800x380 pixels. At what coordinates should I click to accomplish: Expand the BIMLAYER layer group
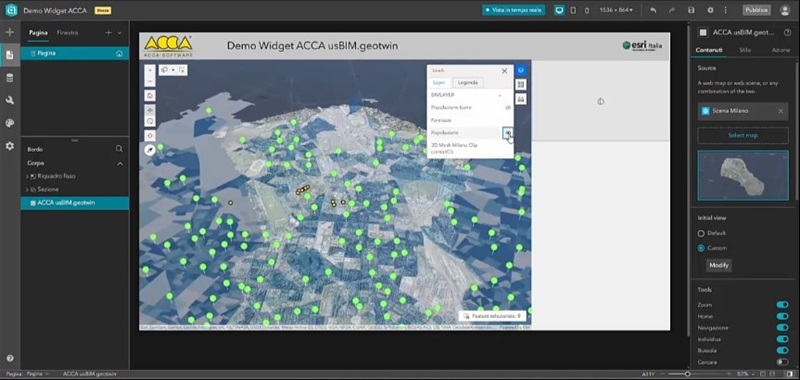[x=500, y=95]
